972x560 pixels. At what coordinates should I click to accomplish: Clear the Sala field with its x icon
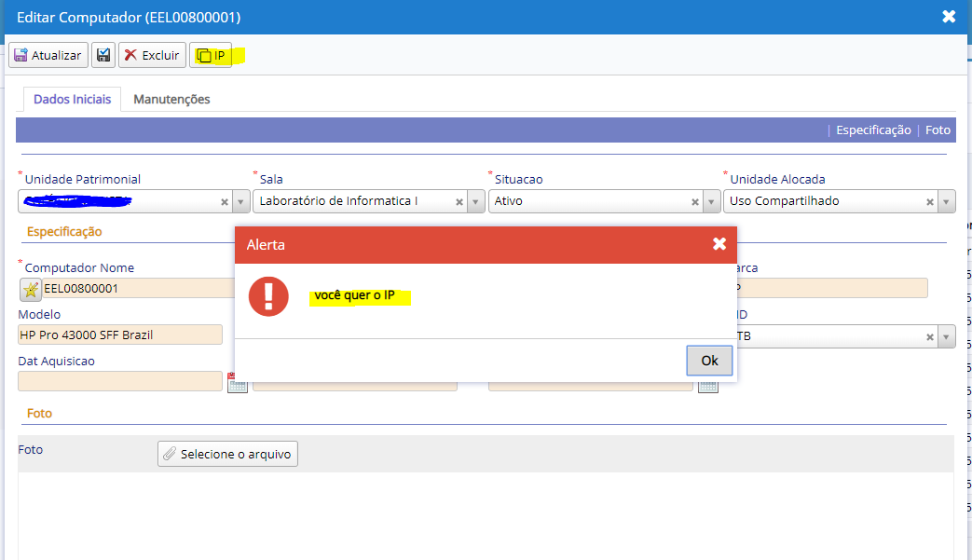(x=459, y=200)
